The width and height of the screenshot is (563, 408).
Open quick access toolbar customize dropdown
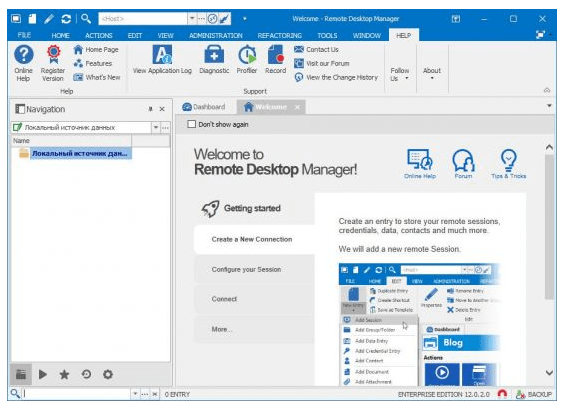(245, 18)
